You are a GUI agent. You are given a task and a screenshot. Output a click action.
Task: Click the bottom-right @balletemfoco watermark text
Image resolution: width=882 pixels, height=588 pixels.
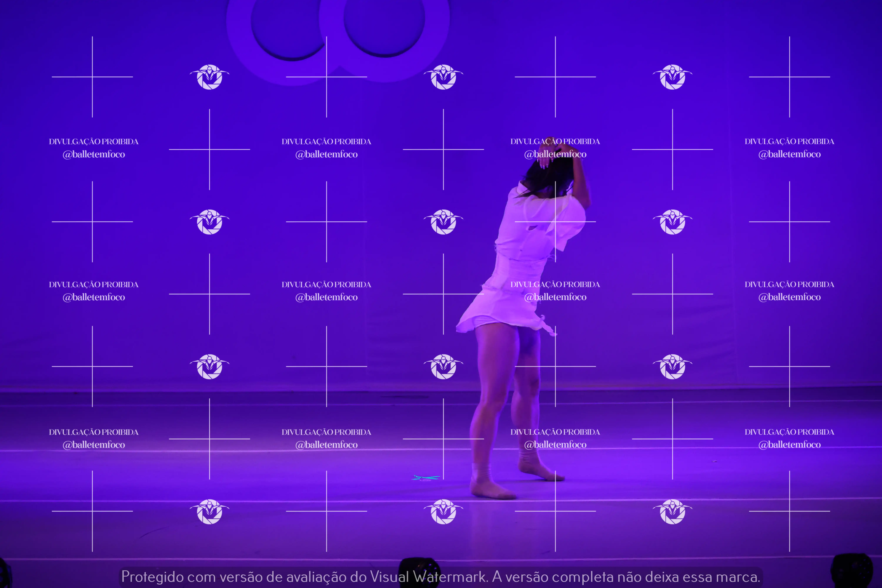[789, 445]
